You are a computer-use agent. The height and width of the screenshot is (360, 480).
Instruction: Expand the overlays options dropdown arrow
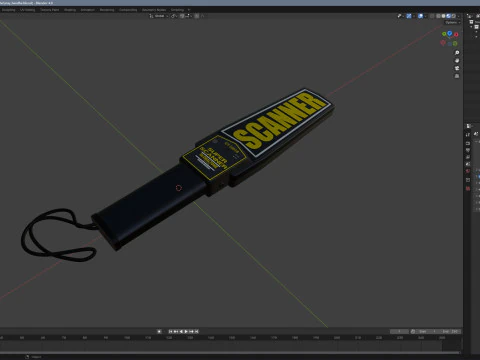425,16
